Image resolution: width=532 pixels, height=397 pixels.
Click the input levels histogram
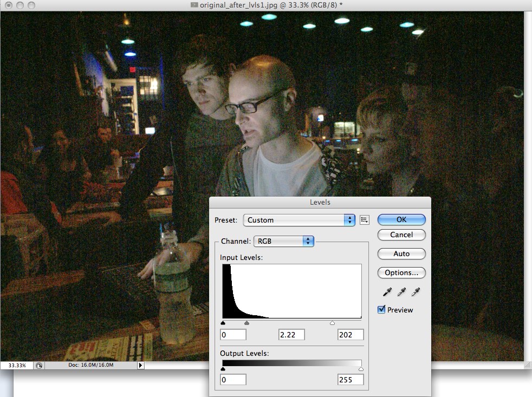coord(292,291)
